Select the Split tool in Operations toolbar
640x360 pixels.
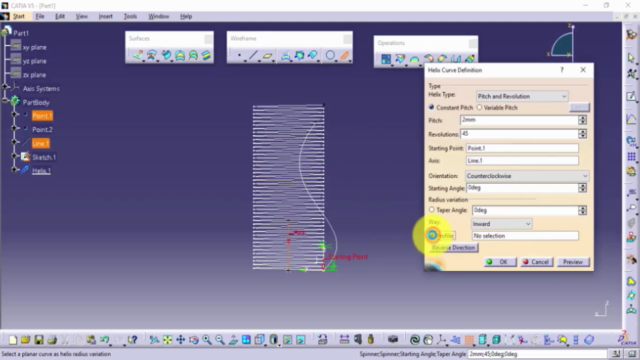400,59
